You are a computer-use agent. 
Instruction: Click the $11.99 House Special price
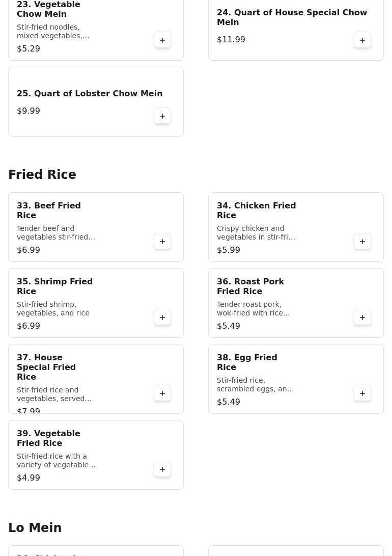tap(231, 40)
